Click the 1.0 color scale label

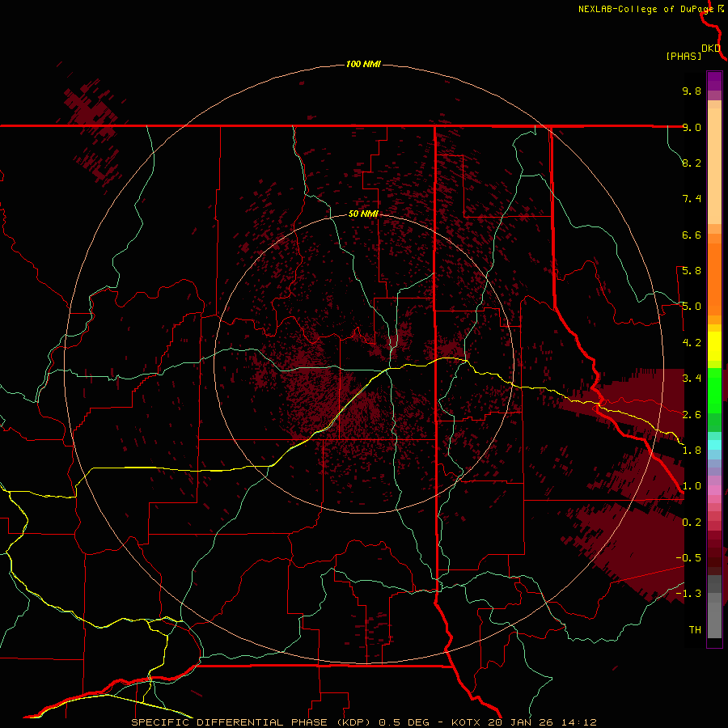coord(692,486)
